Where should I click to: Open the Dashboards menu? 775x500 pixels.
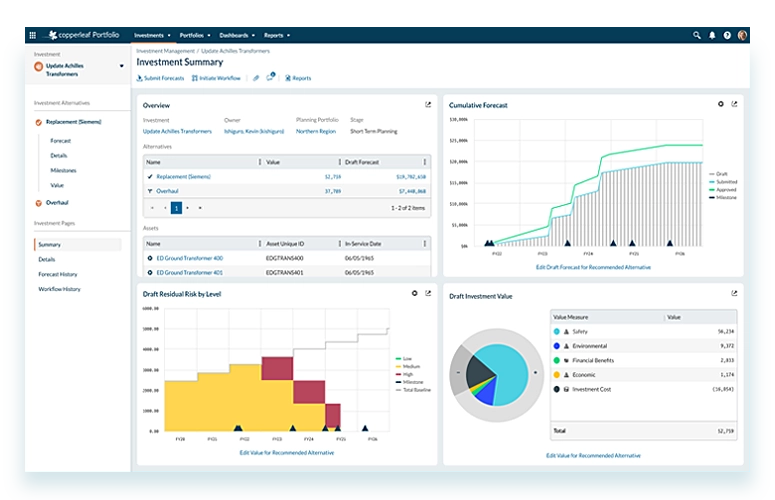(x=237, y=36)
